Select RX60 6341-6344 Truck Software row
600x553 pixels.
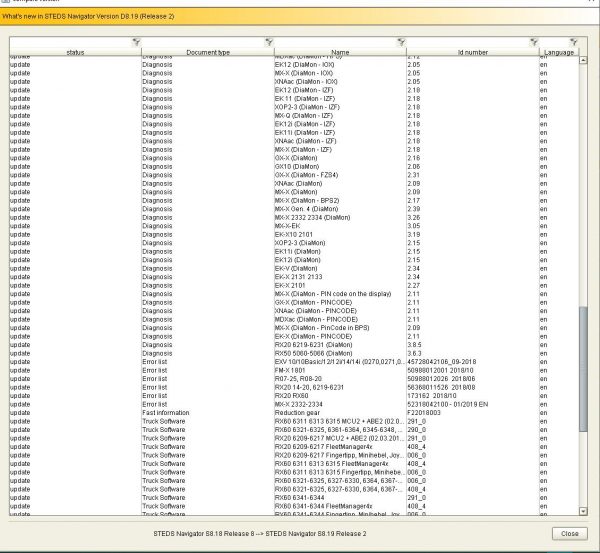coord(294,498)
